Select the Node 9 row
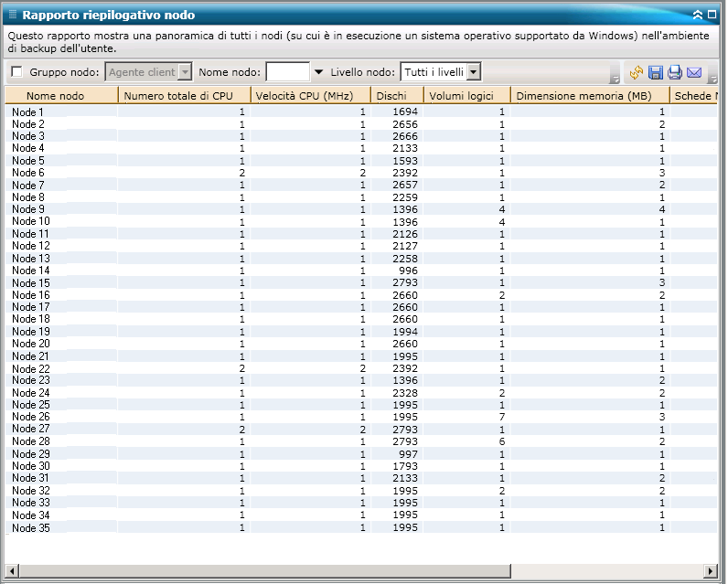Screen dimensions: 728x584 [361, 209]
